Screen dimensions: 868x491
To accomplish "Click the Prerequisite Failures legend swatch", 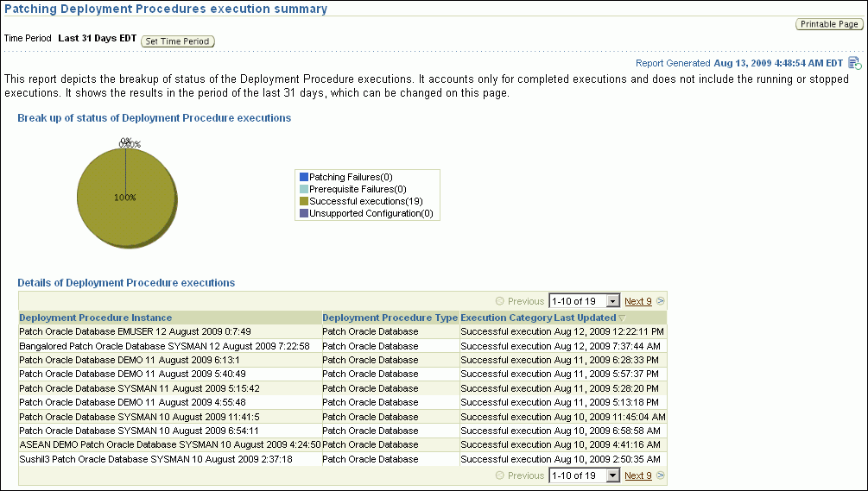I will [303, 189].
